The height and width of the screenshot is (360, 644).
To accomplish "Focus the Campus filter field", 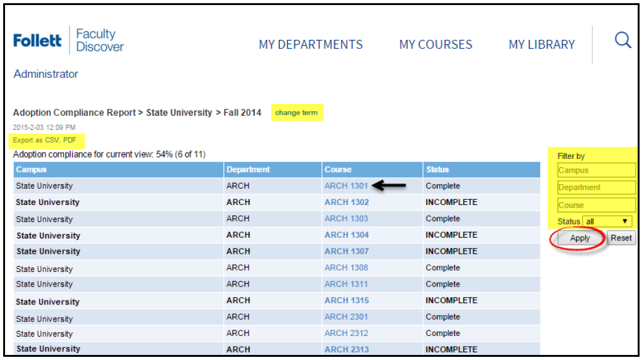I will pos(597,170).
